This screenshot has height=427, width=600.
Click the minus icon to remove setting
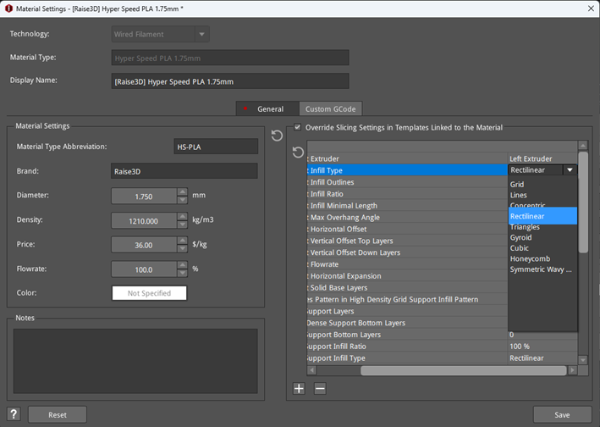[320, 388]
